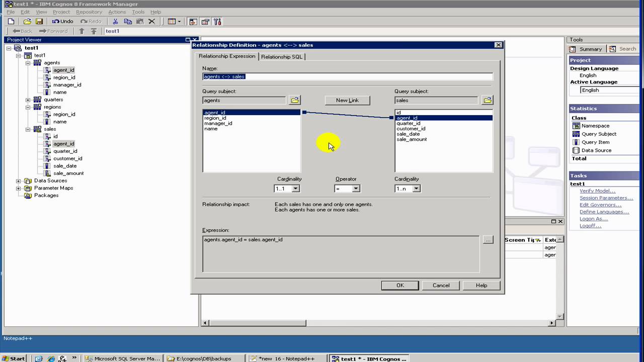Viewport: 644px width, 362px height.
Task: Collapse the agents tree node
Action: 28,63
